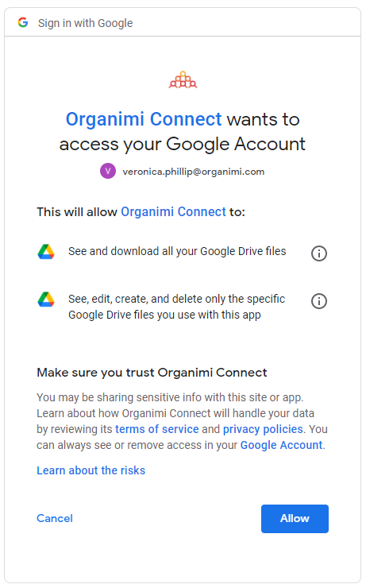Allow Organimi Connect access
Image resolution: width=366 pixels, height=588 pixels.
pos(295,519)
